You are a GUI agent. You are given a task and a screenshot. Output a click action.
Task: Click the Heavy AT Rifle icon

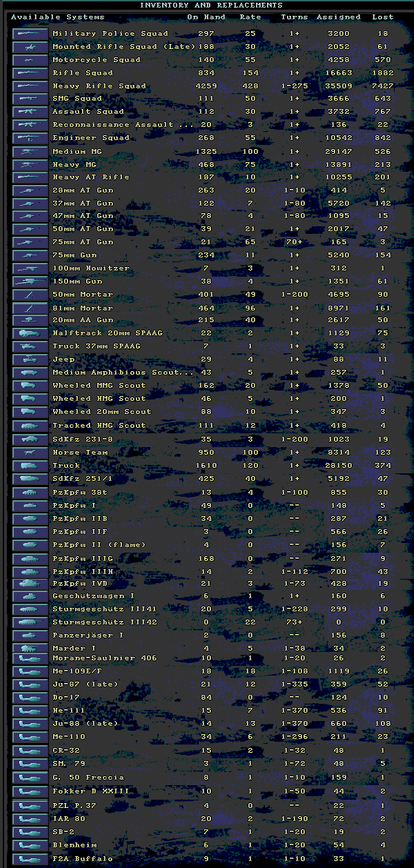click(30, 177)
